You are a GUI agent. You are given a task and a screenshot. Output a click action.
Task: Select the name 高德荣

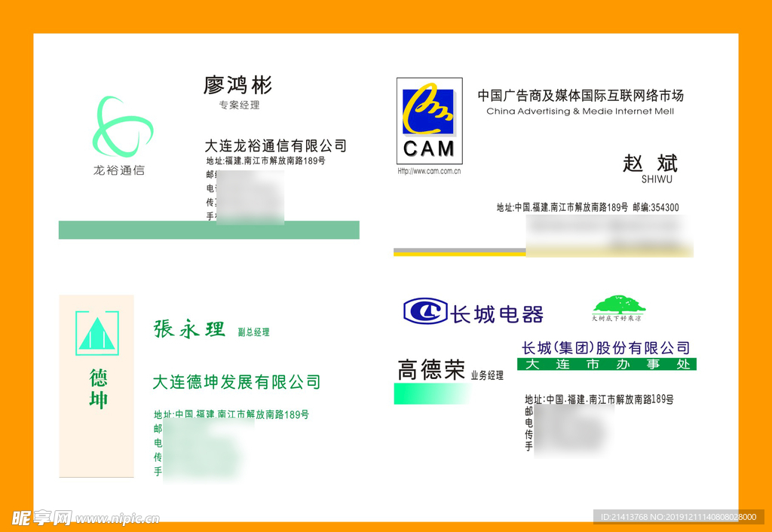(431, 370)
